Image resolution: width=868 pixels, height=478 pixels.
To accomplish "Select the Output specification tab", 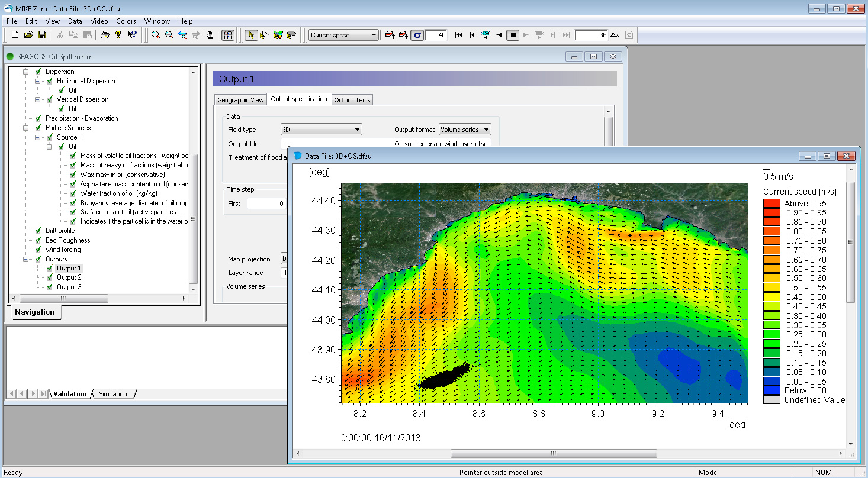I will (x=299, y=99).
